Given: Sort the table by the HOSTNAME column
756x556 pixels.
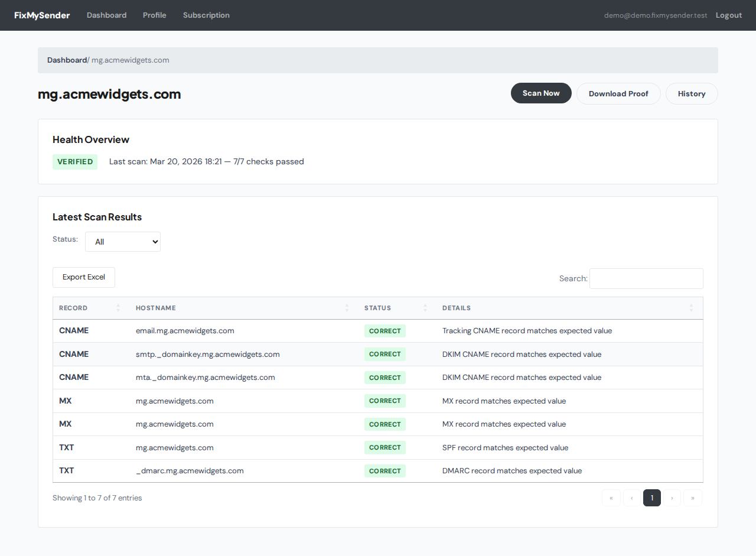Looking at the screenshot, I should (156, 308).
